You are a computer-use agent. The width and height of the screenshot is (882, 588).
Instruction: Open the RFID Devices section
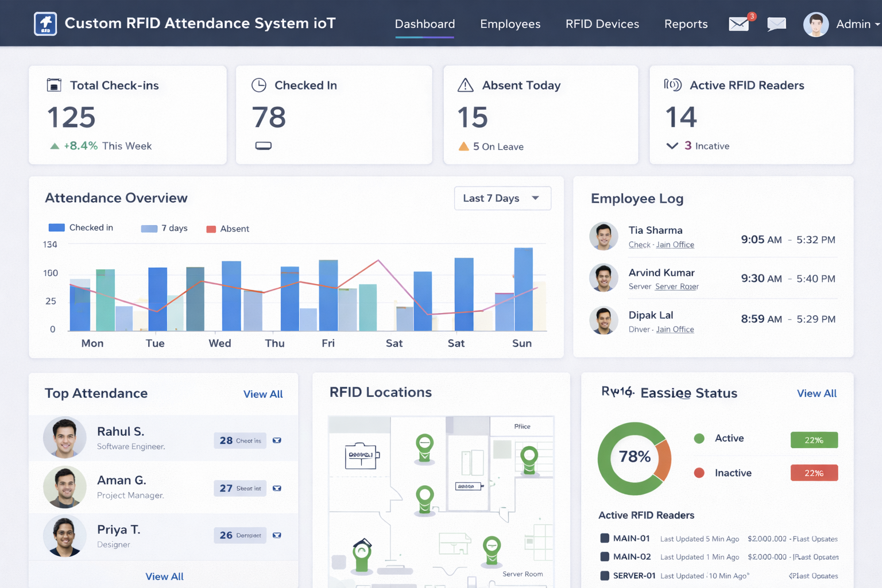[602, 24]
